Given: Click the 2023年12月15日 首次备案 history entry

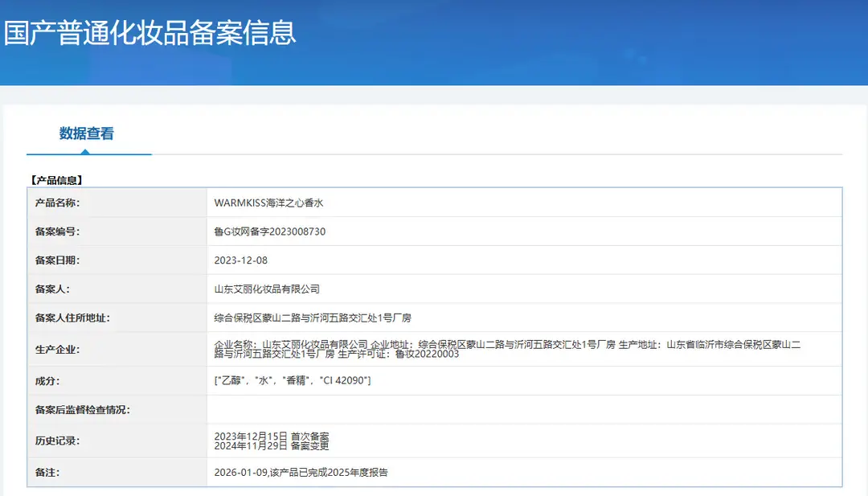Looking at the screenshot, I should tap(272, 437).
